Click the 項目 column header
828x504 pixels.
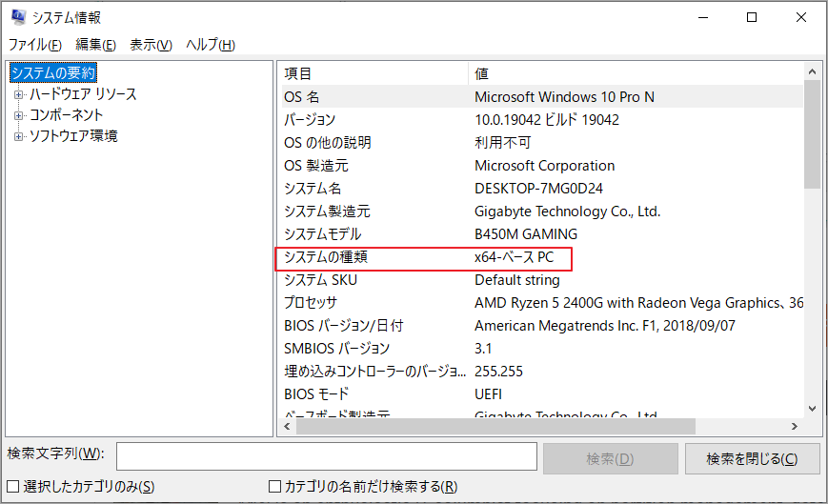pos(372,73)
